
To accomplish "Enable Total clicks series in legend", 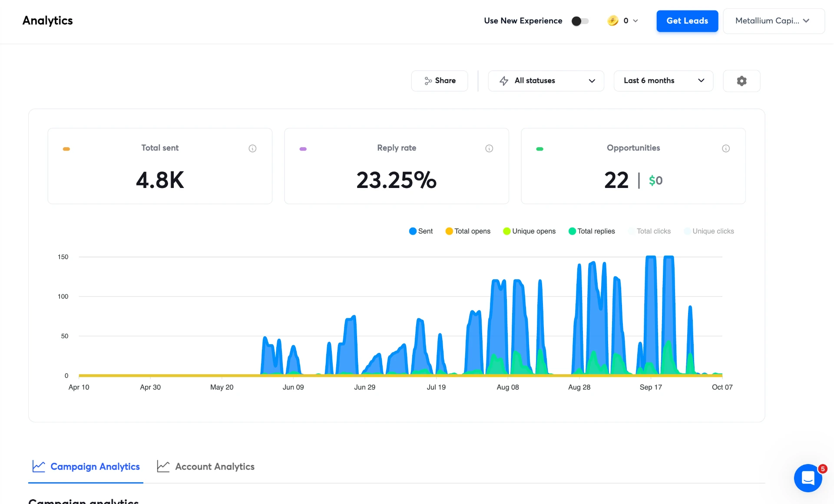I will [649, 231].
